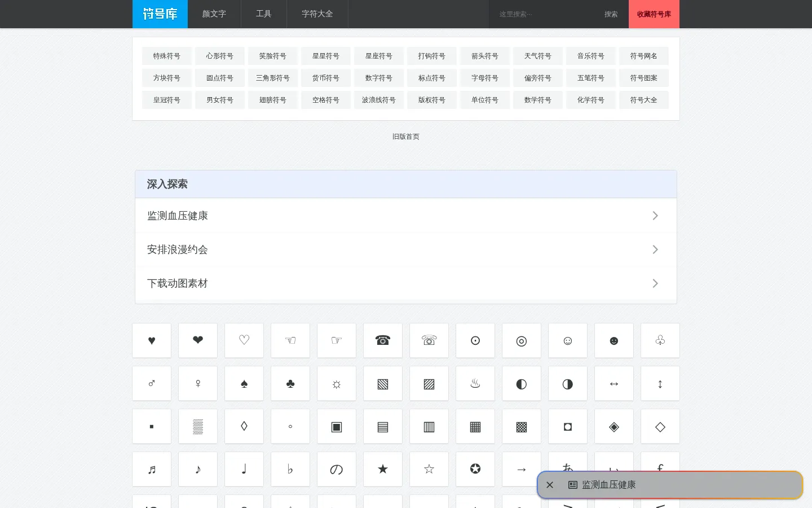Viewport: 812px width, 508px height.
Task: Click the female sign symbol
Action: 198,383
